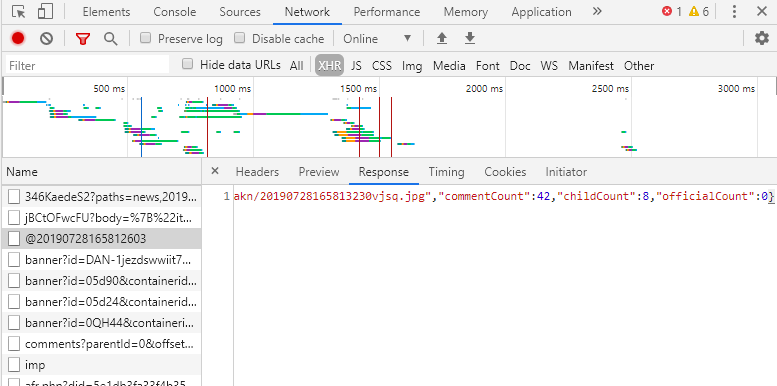Select request 346KaedeS2?paths=news
Image resolution: width=777 pixels, height=386 pixels.
click(x=101, y=197)
